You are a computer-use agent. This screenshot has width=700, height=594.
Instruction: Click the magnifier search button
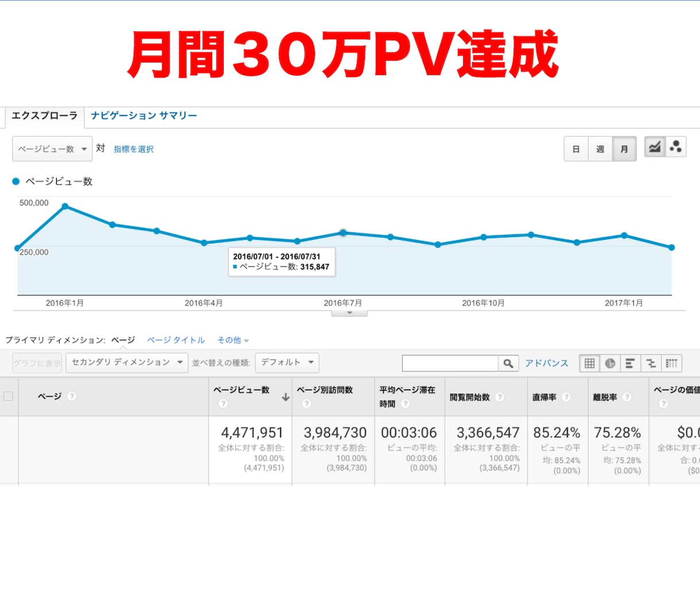click(508, 363)
